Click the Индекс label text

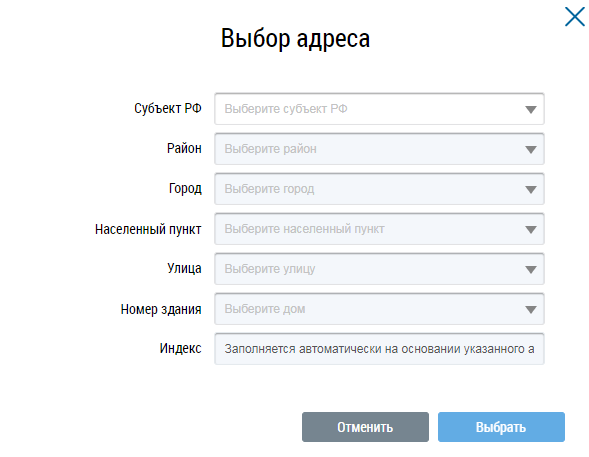180,348
